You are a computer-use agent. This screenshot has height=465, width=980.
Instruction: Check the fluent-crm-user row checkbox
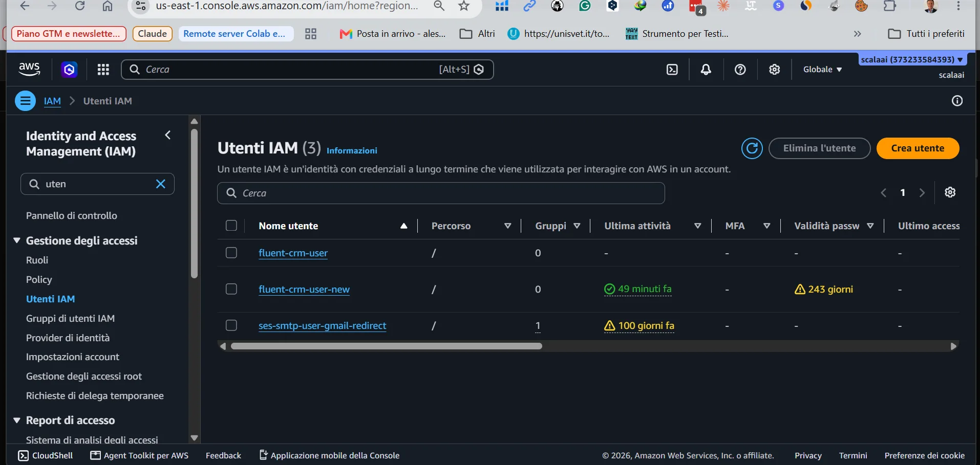(231, 253)
